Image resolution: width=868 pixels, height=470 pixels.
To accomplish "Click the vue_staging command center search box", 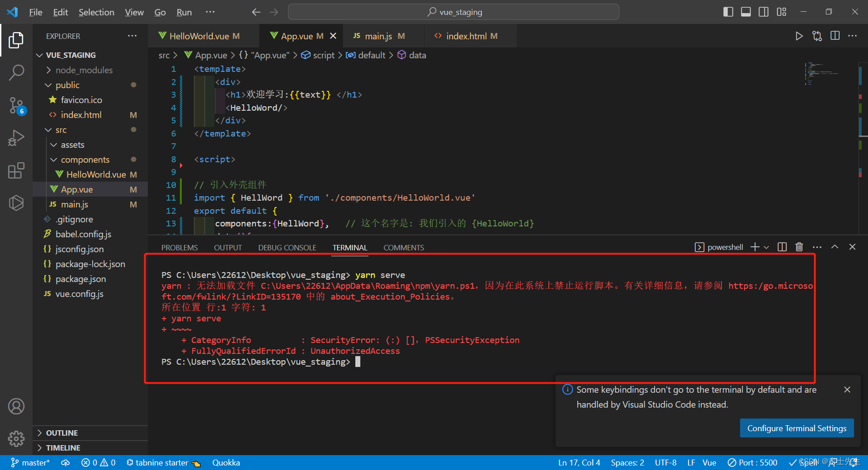I will coord(453,12).
